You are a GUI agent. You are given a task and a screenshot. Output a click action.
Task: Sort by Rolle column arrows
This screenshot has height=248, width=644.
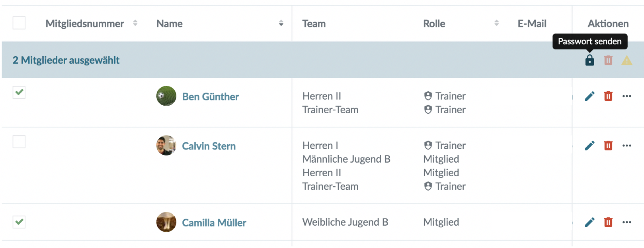496,23
